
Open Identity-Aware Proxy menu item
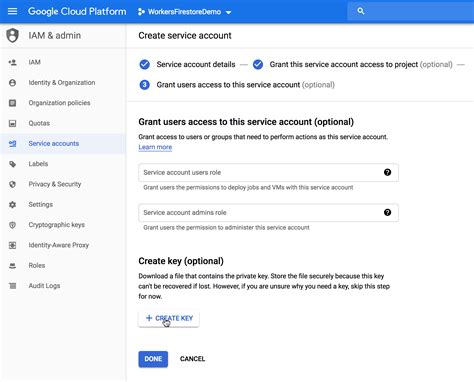(x=59, y=245)
